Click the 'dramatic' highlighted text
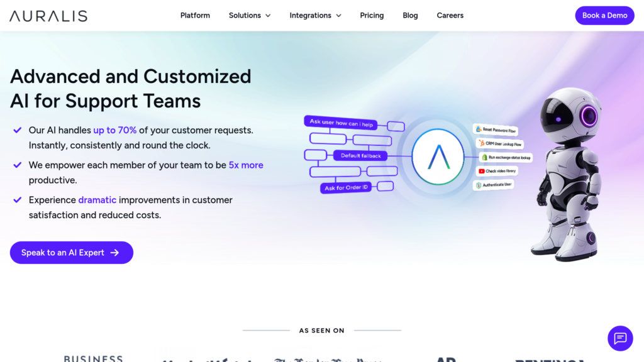Screen dimensions: 644x362 (97, 200)
